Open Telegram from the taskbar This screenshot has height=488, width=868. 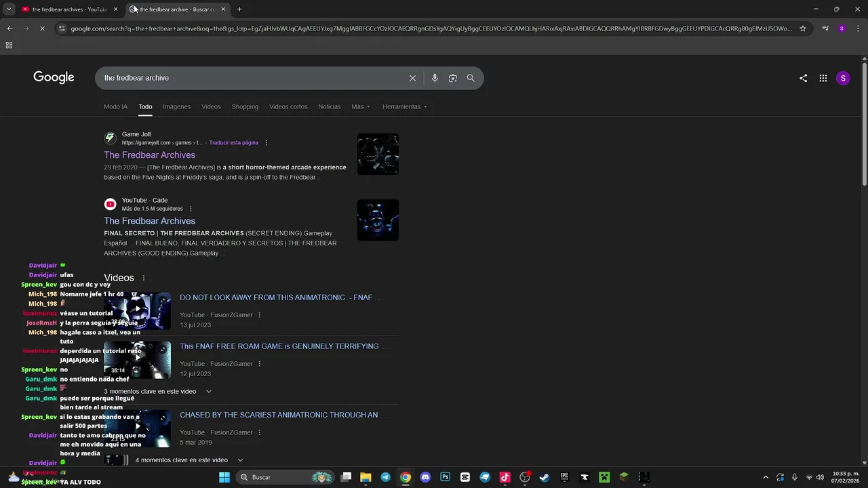(385, 477)
